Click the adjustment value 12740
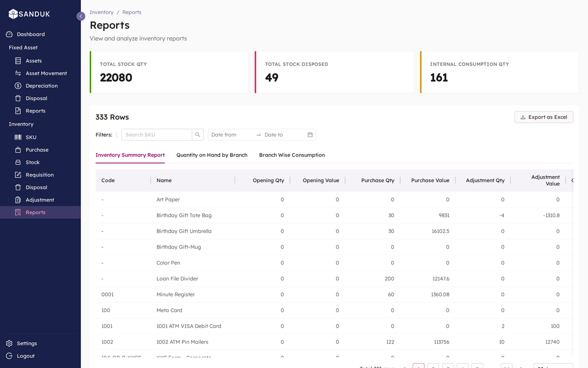This screenshot has width=588, height=368. coord(552,342)
